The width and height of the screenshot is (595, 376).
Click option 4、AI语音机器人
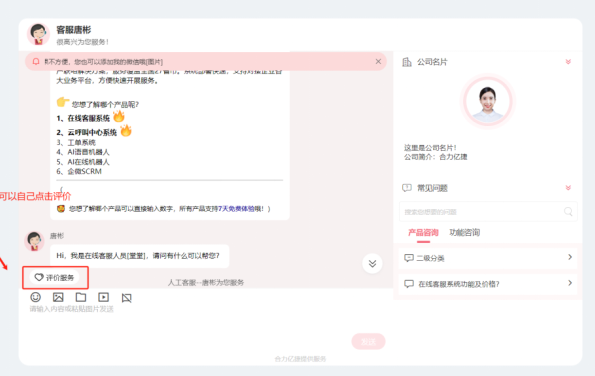coord(83,152)
